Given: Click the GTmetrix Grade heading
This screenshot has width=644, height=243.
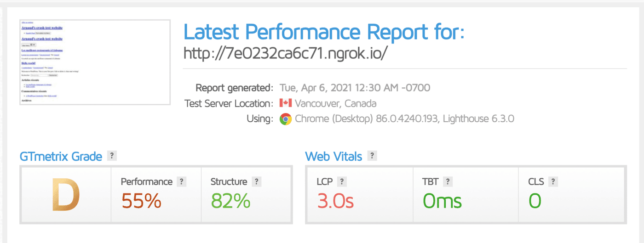Looking at the screenshot, I should [61, 156].
